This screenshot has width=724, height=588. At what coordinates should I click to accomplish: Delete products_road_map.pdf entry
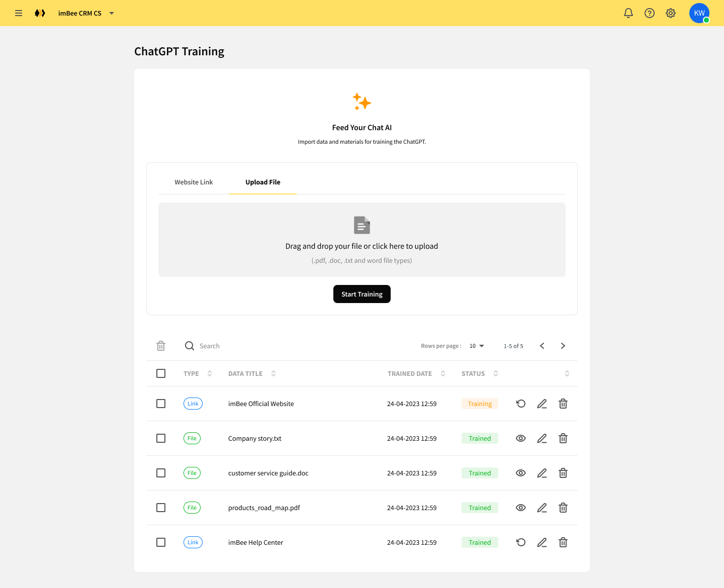pyautogui.click(x=563, y=508)
